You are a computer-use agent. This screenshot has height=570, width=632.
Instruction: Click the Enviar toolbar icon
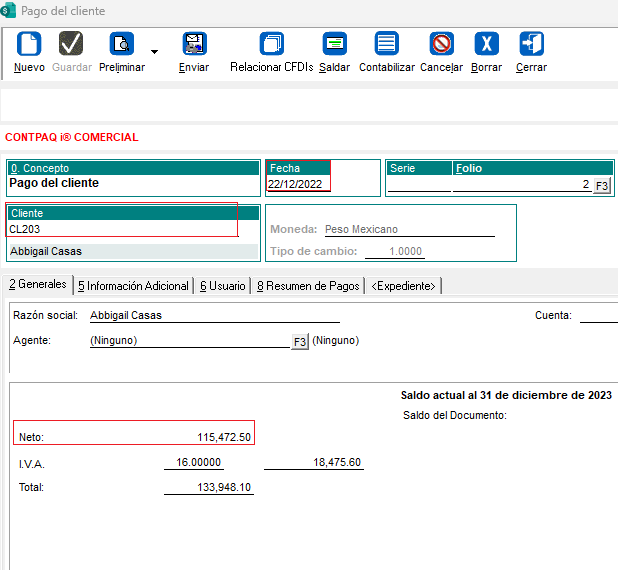point(194,44)
